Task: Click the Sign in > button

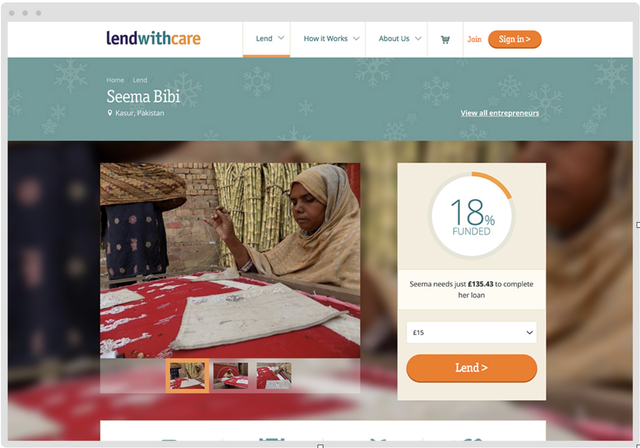Action: point(515,39)
